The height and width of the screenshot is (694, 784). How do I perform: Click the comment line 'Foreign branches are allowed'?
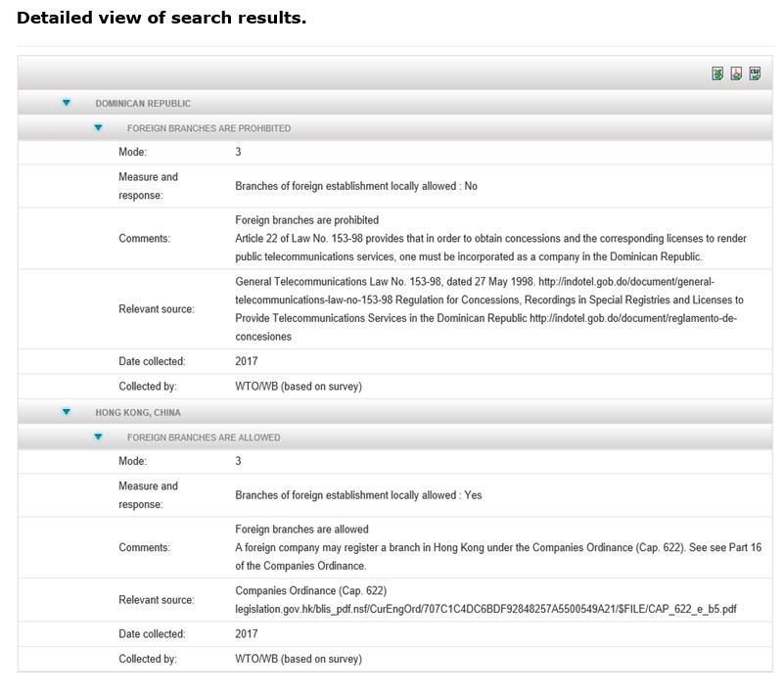click(x=302, y=529)
